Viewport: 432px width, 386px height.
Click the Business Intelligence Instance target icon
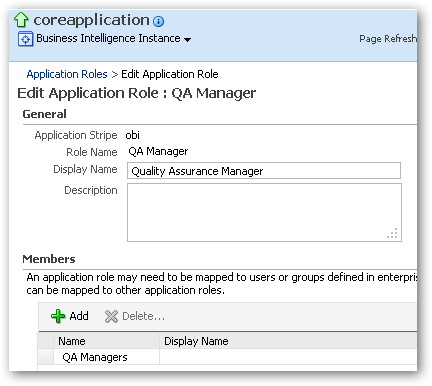tap(25, 39)
